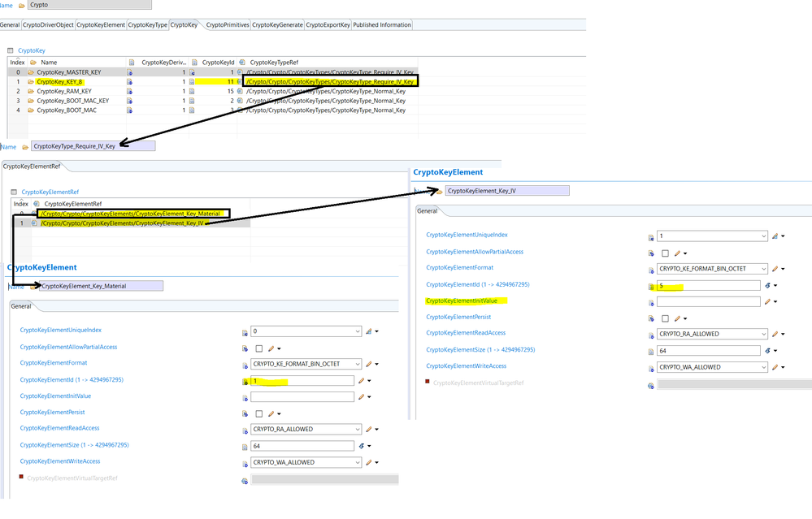Click pencil edit icon for Key_Material CryptoKeyElementWriteAccess
The height and width of the screenshot is (519, 812).
369,463
